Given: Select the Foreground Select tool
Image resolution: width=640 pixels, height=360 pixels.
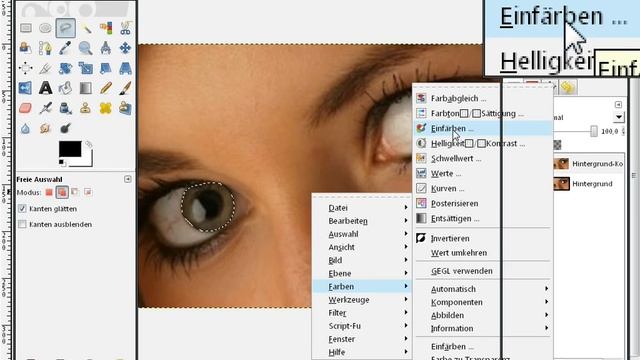Looking at the screenshot, I should (26, 48).
